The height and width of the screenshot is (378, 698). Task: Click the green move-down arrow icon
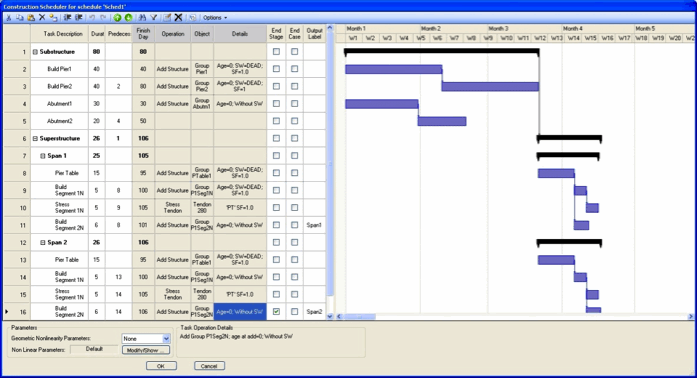tap(129, 18)
